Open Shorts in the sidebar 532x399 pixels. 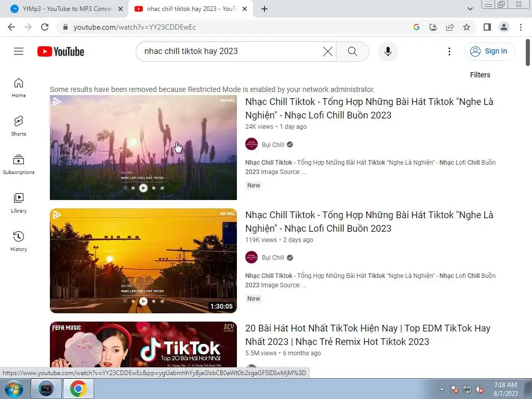click(x=19, y=126)
